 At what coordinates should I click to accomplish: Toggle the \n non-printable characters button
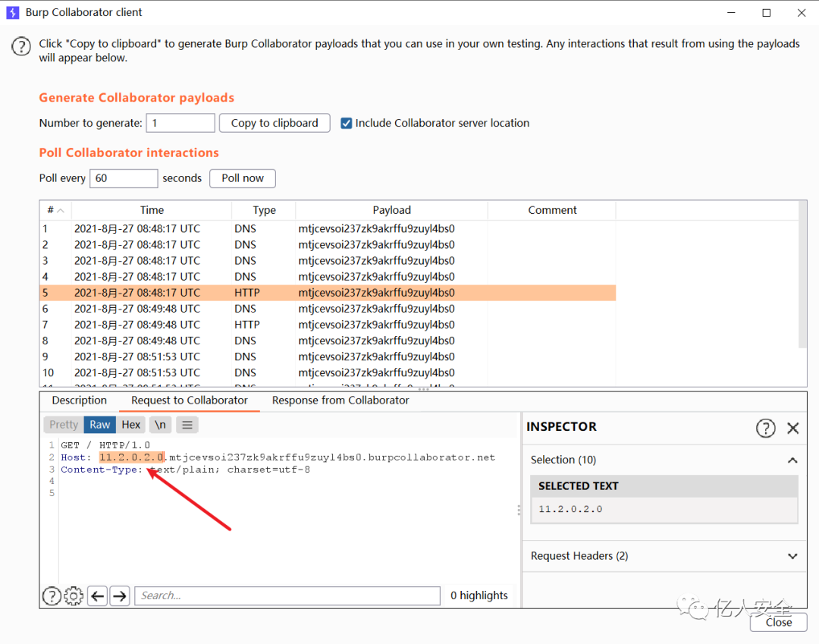click(160, 425)
